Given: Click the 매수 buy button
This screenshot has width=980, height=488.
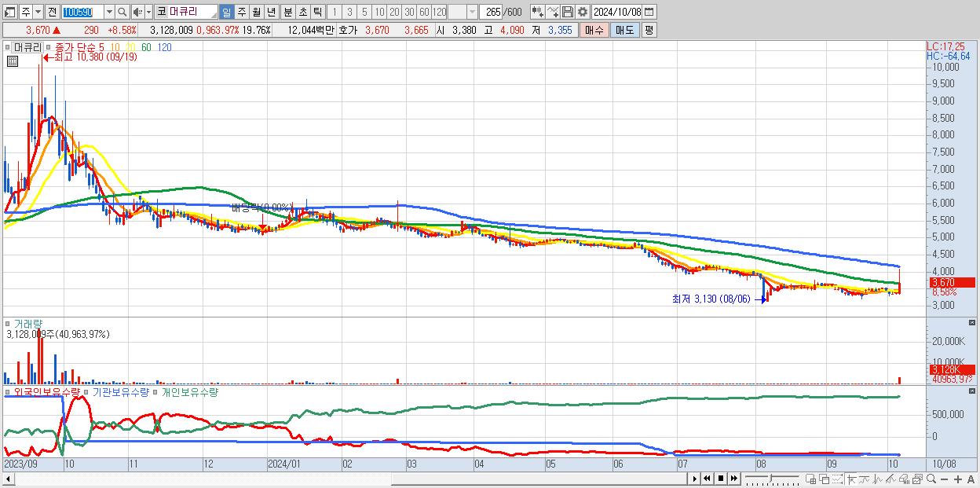Looking at the screenshot, I should coord(594,30).
